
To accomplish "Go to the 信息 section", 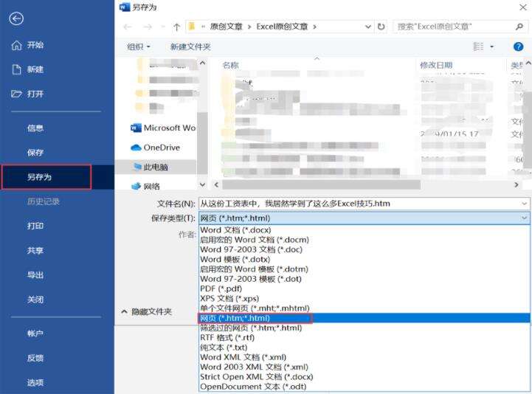I will (35, 128).
